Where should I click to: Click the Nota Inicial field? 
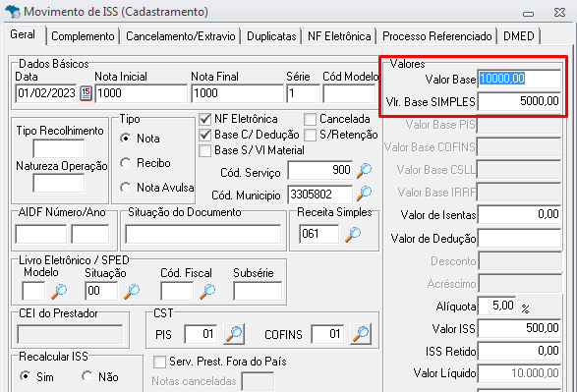[142, 93]
